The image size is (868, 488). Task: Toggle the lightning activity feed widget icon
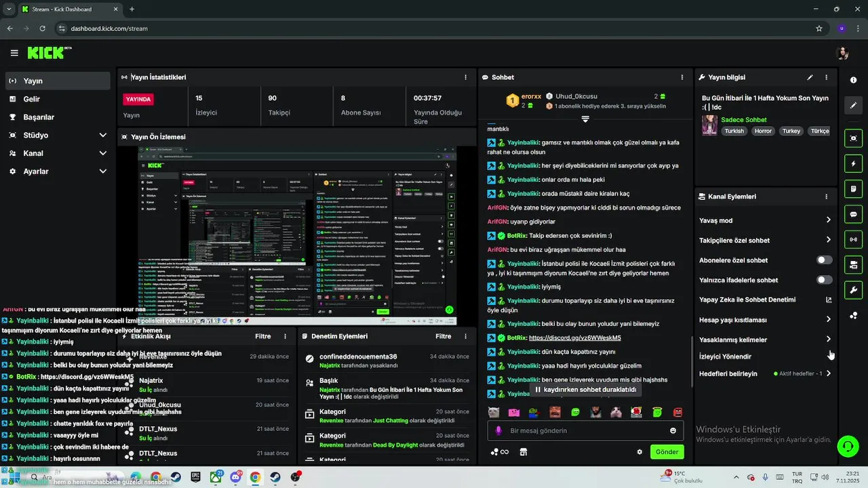[x=853, y=163]
